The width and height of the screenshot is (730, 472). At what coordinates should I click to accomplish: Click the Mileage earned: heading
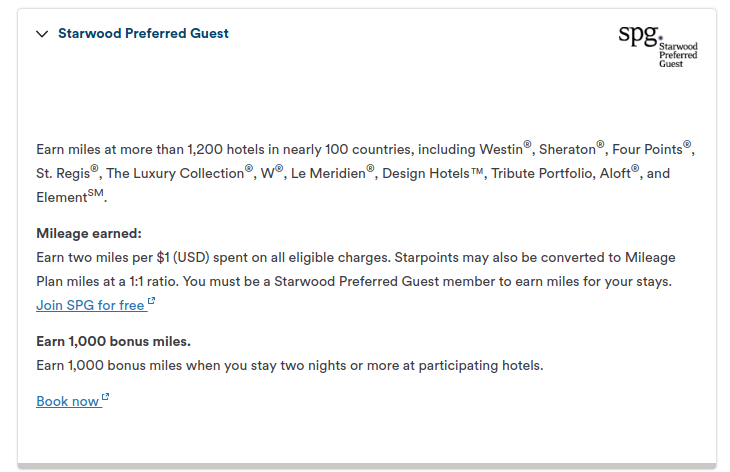tap(89, 233)
